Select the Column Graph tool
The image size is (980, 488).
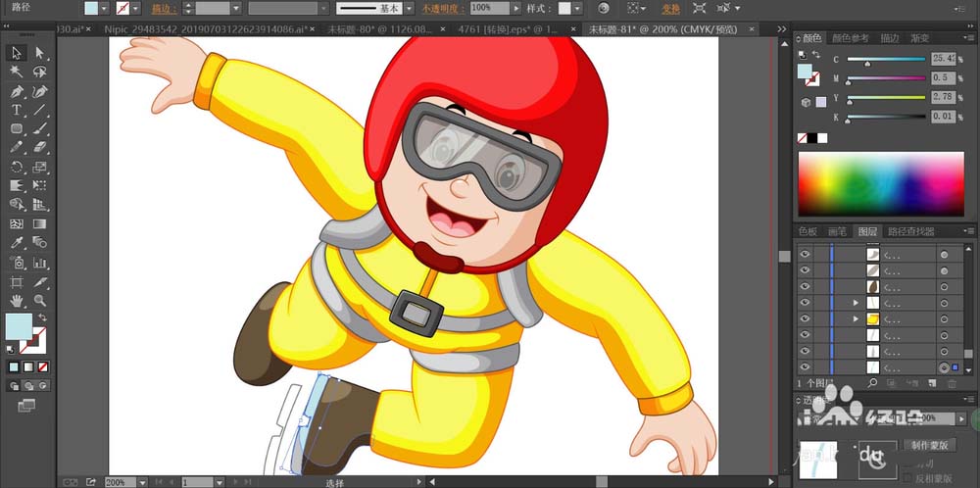40,263
